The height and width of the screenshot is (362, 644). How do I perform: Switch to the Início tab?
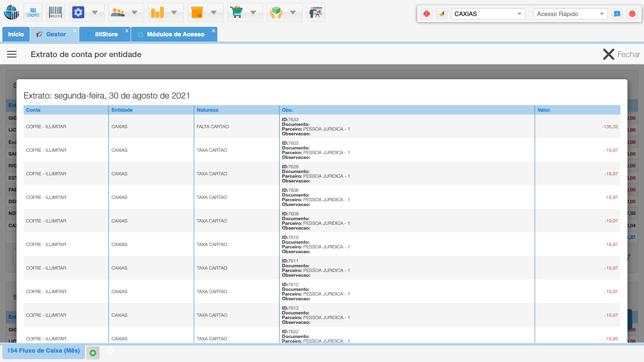pyautogui.click(x=16, y=34)
